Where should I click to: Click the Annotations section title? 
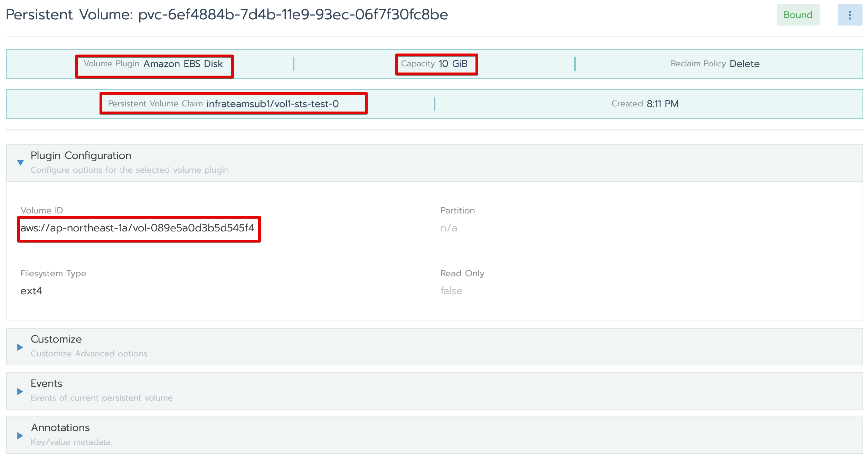(x=60, y=428)
